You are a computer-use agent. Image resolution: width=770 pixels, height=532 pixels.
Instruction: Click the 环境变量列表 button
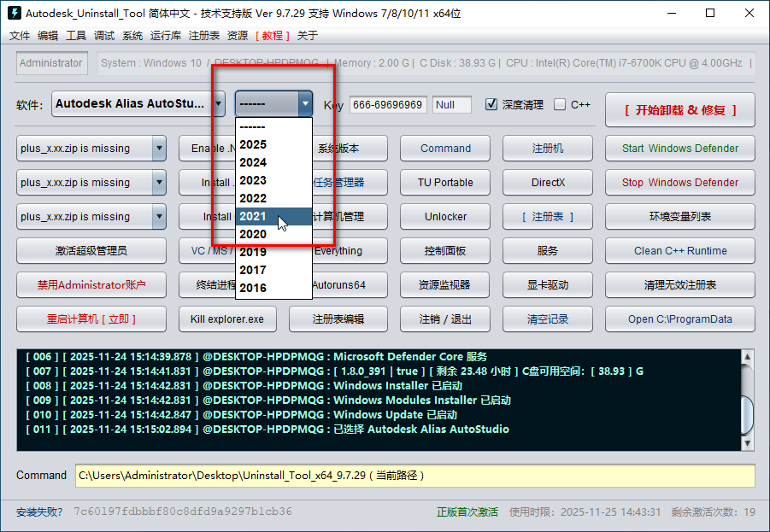(x=680, y=216)
